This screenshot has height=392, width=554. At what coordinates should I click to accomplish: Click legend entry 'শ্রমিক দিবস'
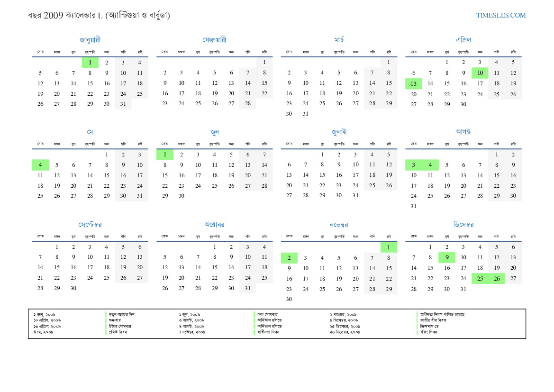(x=118, y=332)
